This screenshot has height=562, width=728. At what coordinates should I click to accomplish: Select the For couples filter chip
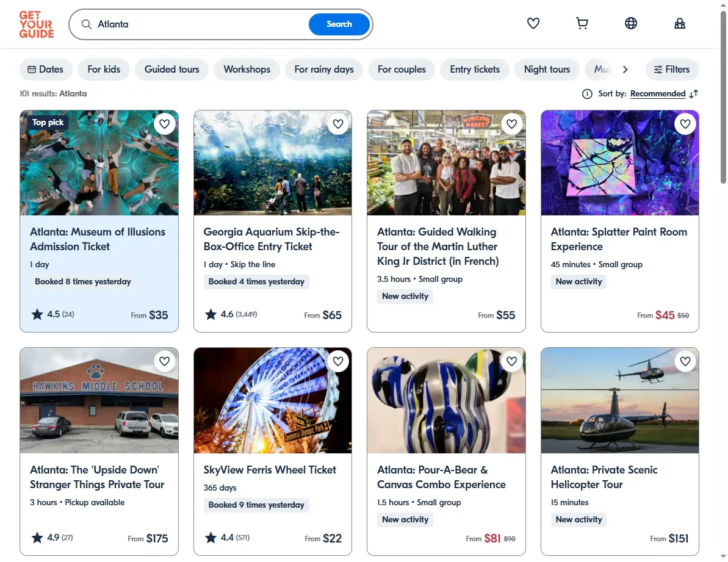[402, 69]
